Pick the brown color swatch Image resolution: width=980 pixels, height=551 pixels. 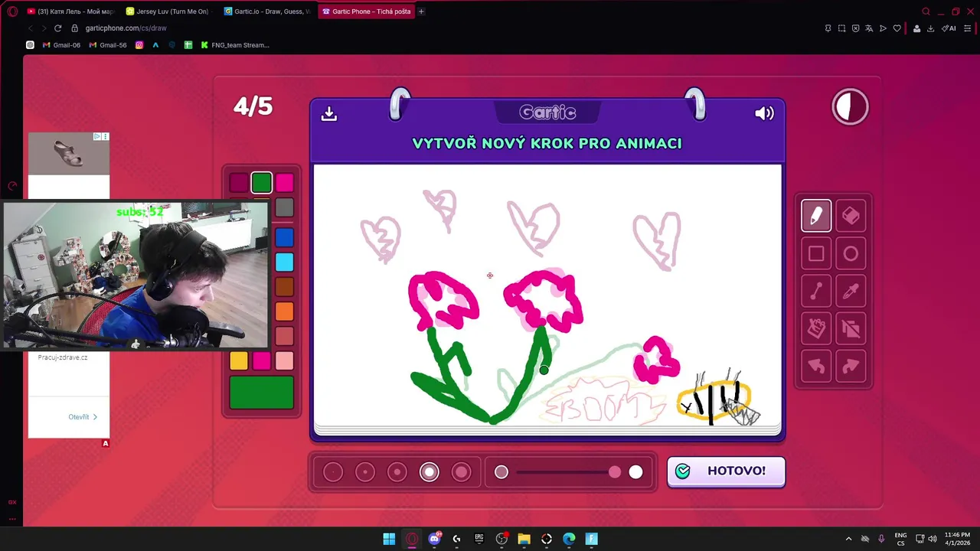pos(285,286)
